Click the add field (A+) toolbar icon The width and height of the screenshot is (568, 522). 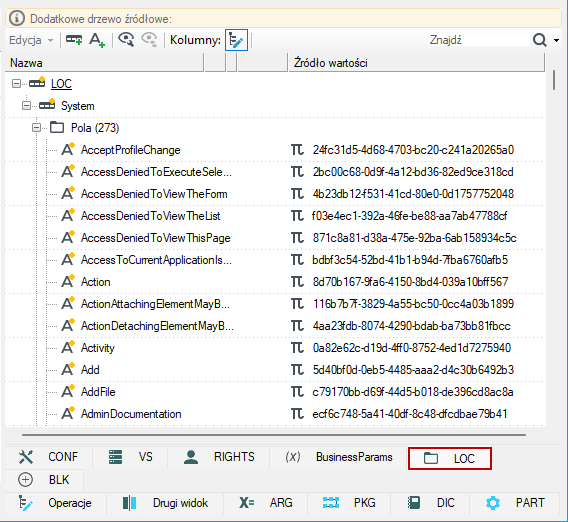97,40
